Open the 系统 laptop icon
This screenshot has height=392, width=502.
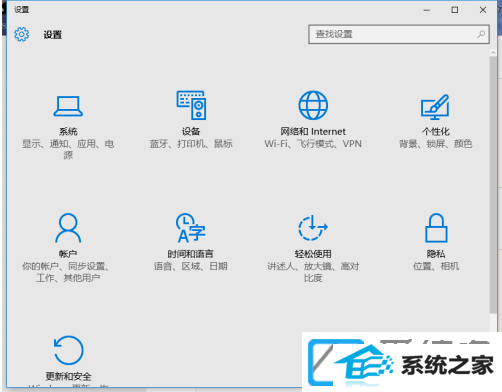coord(68,106)
